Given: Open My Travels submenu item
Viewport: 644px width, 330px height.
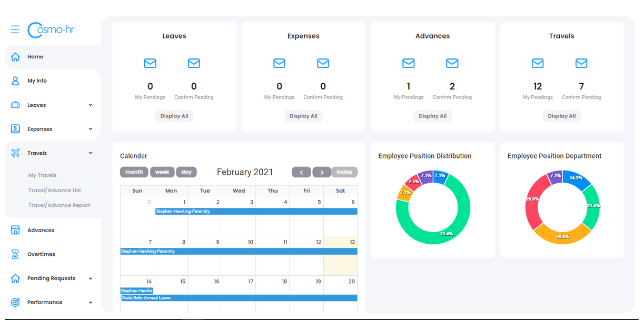Looking at the screenshot, I should [x=43, y=175].
